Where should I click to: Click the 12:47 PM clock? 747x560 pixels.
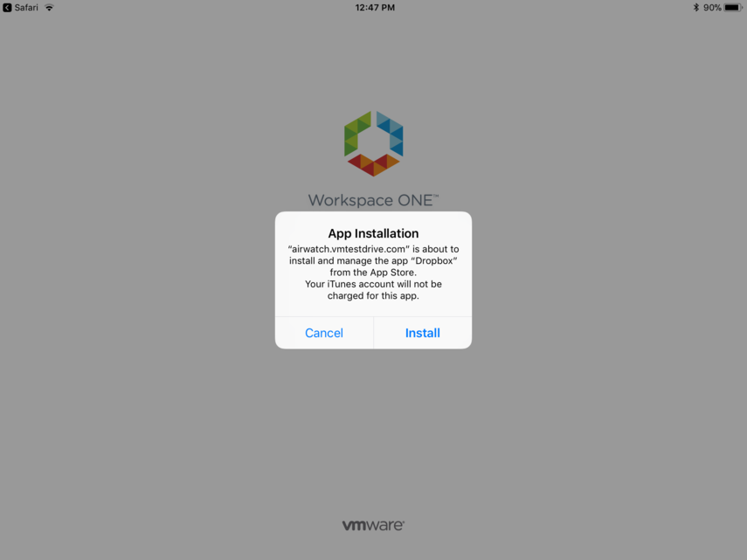coord(375,8)
